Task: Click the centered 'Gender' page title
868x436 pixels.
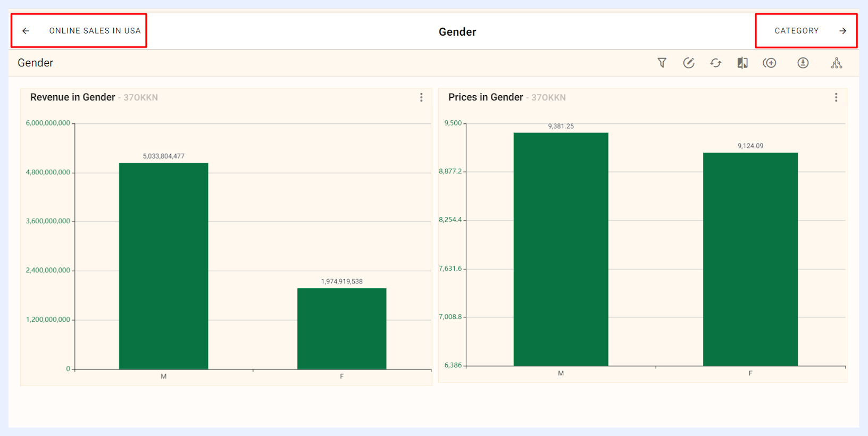Action: (x=457, y=32)
